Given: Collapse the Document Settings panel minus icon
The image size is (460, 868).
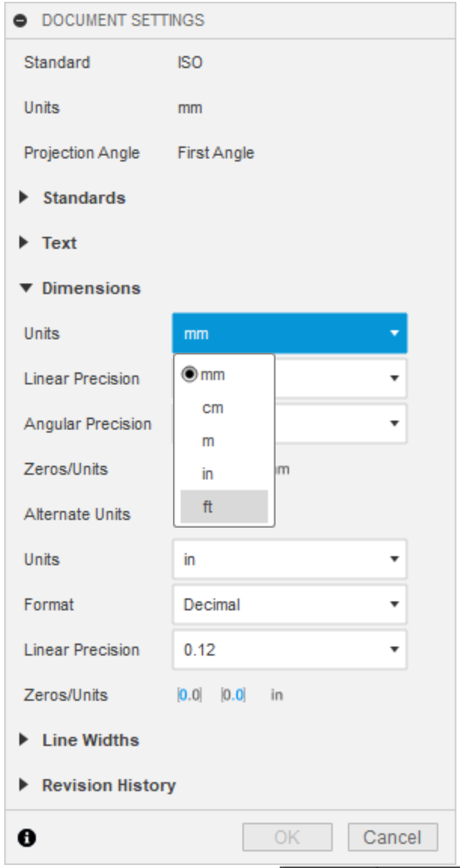Looking at the screenshot, I should [x=19, y=20].
